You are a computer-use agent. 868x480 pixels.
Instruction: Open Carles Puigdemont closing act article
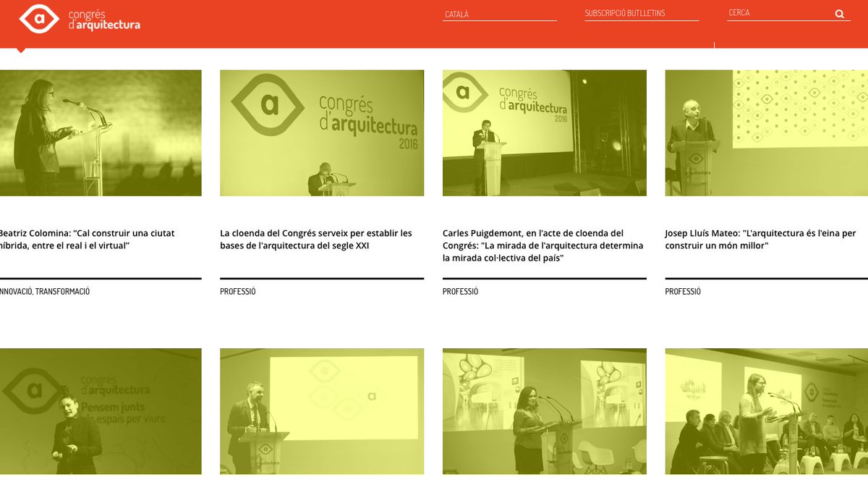[542, 245]
